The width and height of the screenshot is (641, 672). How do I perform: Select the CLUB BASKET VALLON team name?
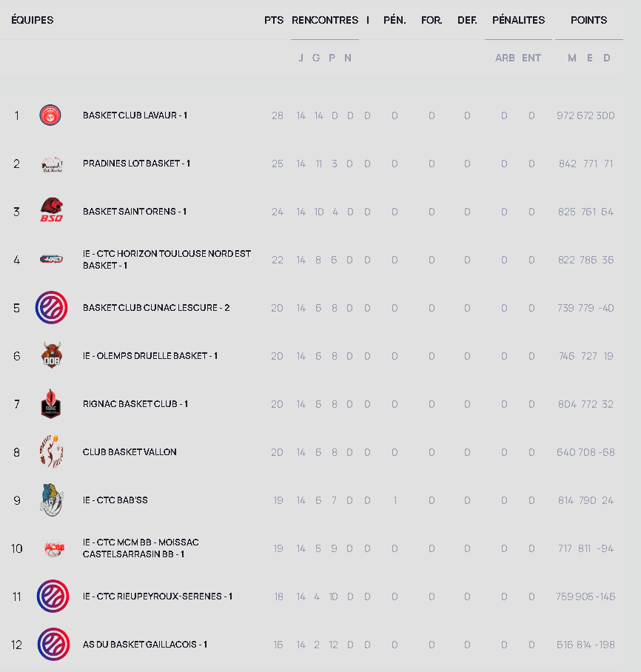pos(130,452)
